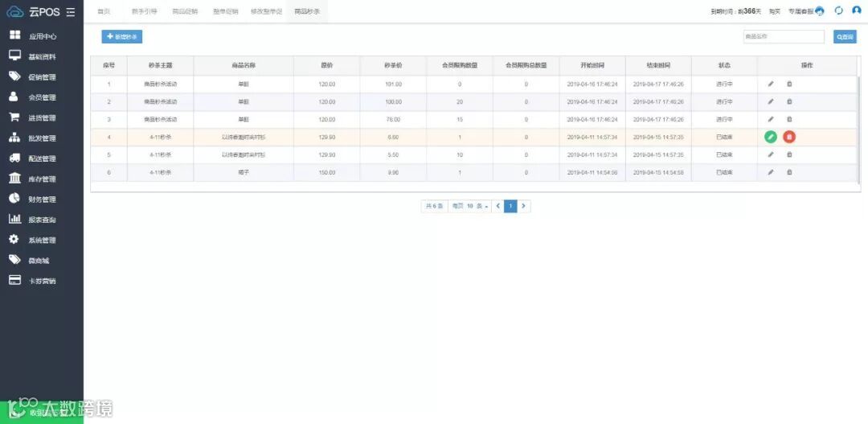Image resolution: width=868 pixels, height=424 pixels.
Task: Click the 配送管理 truck icon
Action: [15, 158]
